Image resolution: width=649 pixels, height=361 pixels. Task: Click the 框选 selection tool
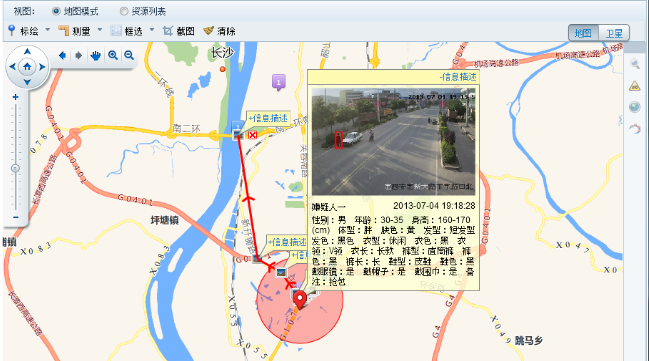(x=127, y=31)
